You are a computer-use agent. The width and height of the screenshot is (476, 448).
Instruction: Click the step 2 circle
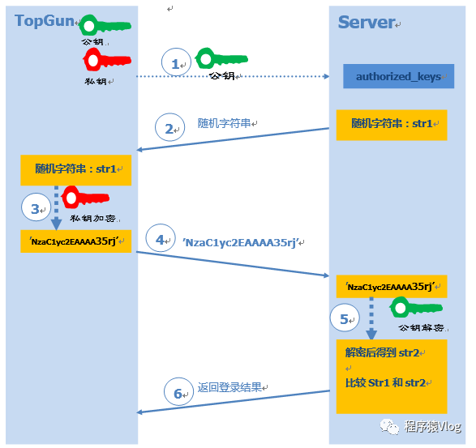pyautogui.click(x=169, y=127)
